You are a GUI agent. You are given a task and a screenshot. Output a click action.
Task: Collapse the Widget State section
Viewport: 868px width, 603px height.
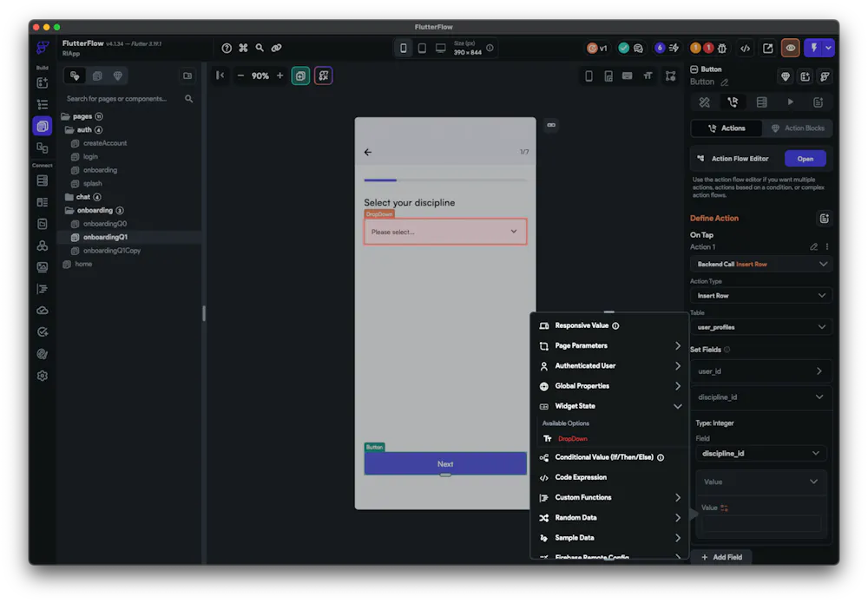(678, 406)
